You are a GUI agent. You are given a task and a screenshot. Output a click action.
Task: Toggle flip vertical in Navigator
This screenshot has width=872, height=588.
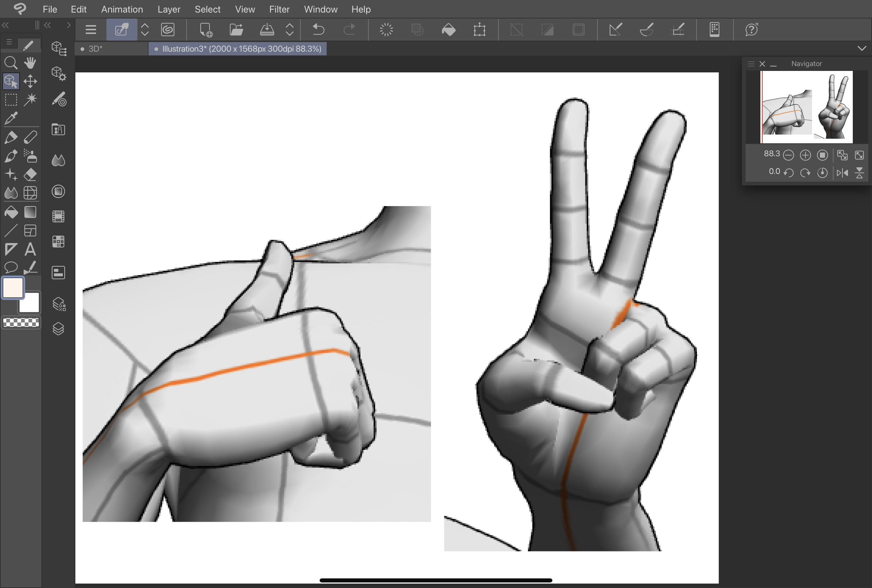point(859,173)
